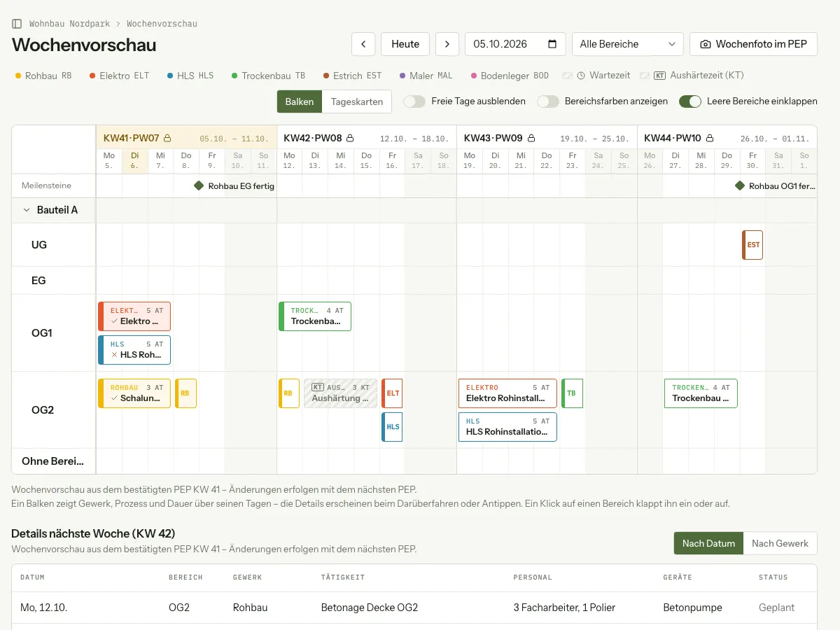Open the calendar picker icon in date field
The width and height of the screenshot is (840, 630).
tap(552, 44)
